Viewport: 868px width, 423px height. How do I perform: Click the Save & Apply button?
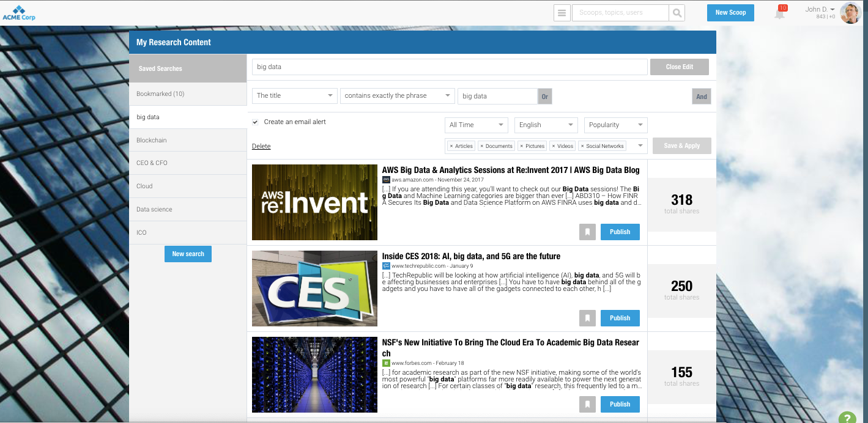click(x=682, y=146)
